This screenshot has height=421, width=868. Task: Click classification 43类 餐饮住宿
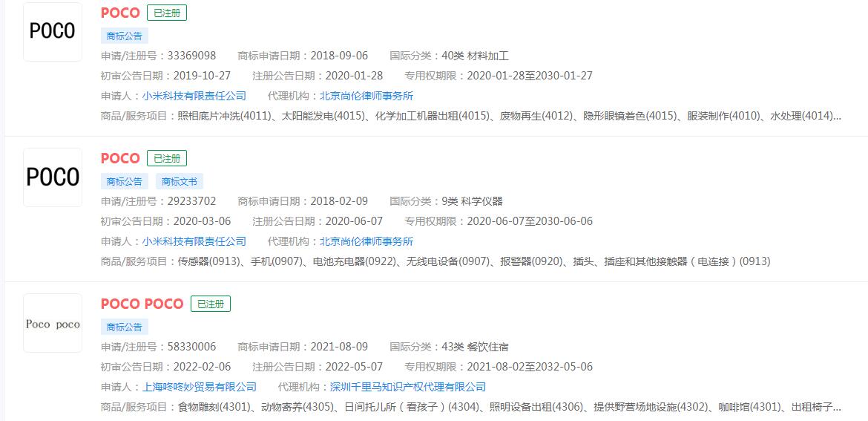click(x=475, y=347)
